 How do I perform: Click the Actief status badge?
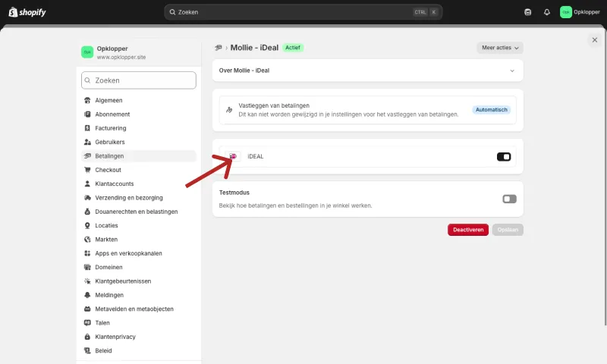[293, 48]
